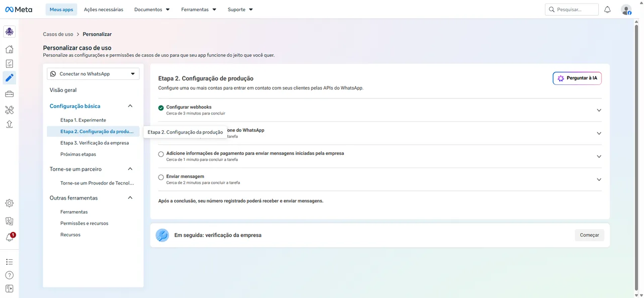
Task: Open the Documentos dropdown menu
Action: click(152, 10)
